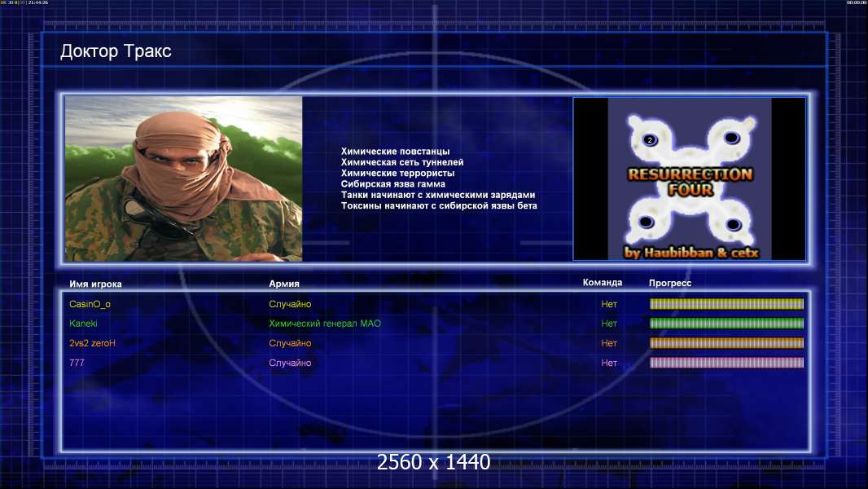Select player name Kaneki
The image size is (868, 489).
83,324
